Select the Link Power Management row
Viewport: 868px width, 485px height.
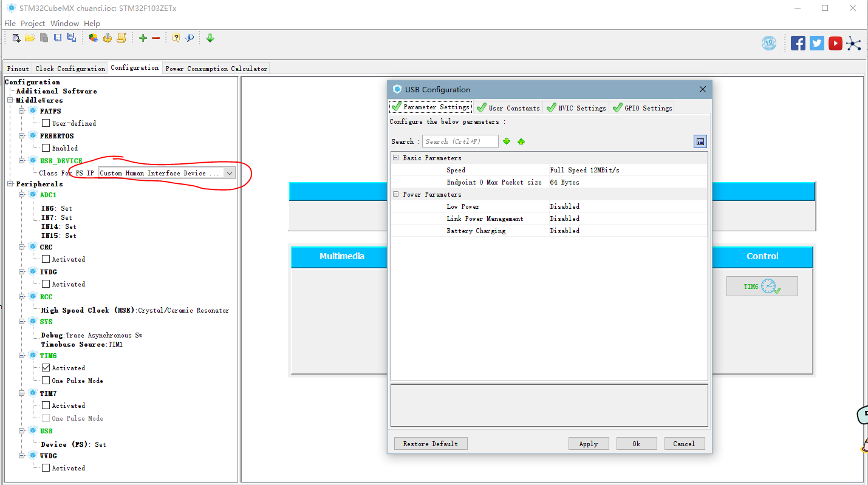click(549, 219)
